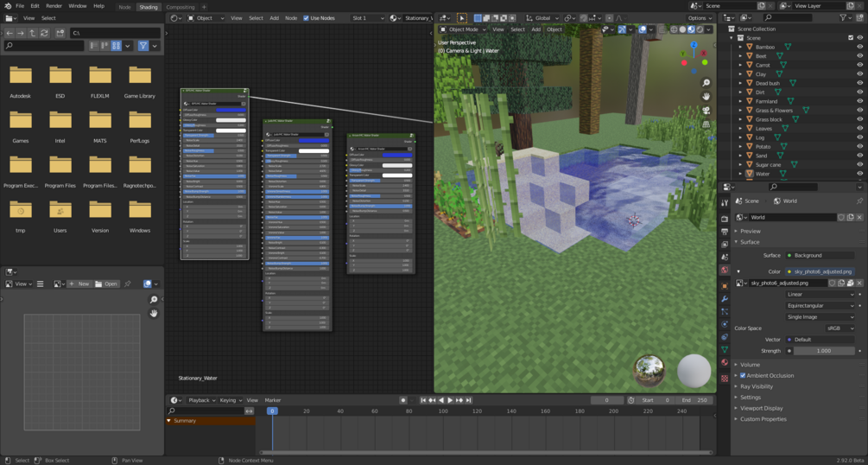The image size is (868, 465).
Task: Switch to orthographic grid view in viewport
Action: coord(706,124)
